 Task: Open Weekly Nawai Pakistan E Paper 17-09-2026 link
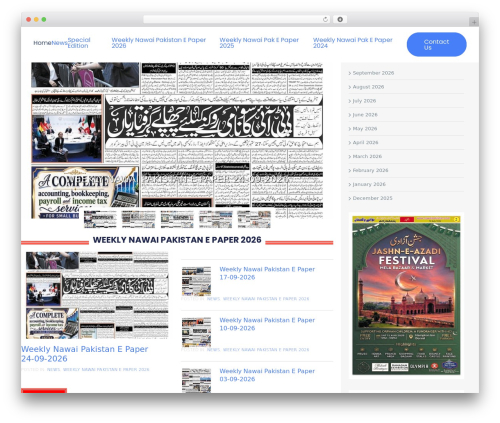coord(267,273)
